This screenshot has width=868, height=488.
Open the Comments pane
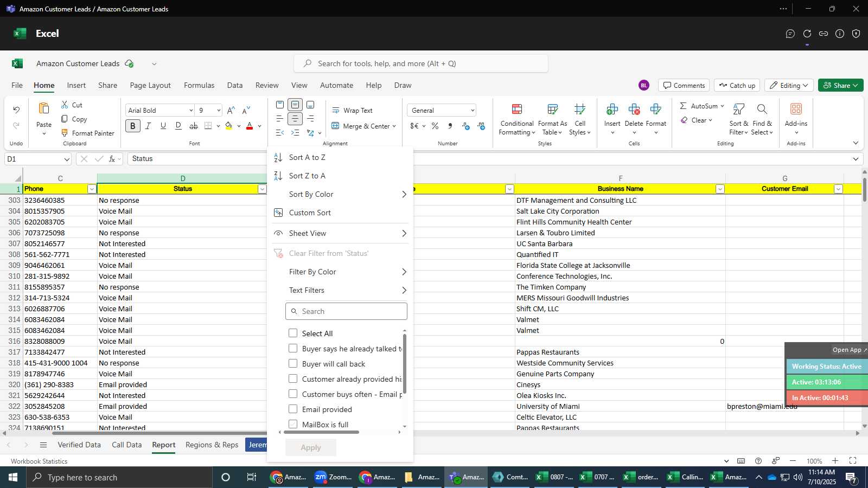tap(684, 85)
